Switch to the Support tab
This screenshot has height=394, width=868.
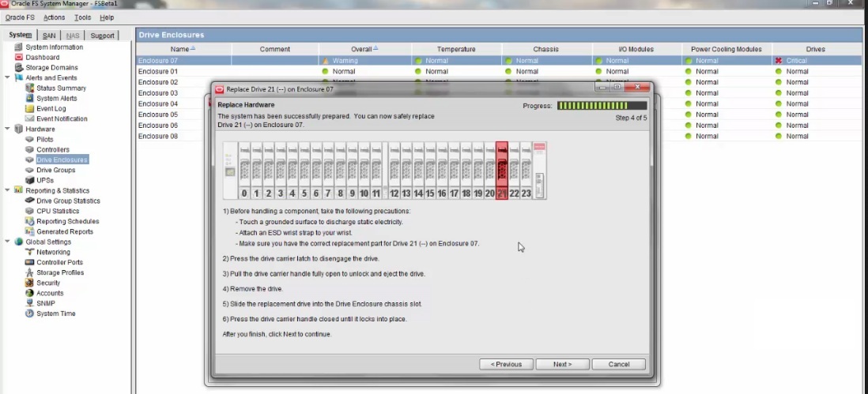pos(102,36)
